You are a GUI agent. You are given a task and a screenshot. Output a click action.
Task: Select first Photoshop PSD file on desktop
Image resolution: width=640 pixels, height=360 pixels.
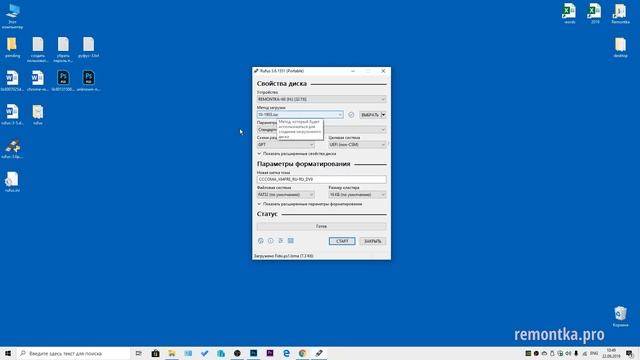pyautogui.click(x=63, y=80)
